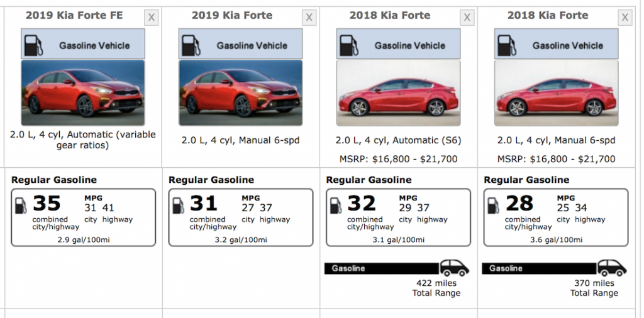Click the Gasoline range bar for 370 miles
Screen dimensions: 644x318
[x=539, y=268]
